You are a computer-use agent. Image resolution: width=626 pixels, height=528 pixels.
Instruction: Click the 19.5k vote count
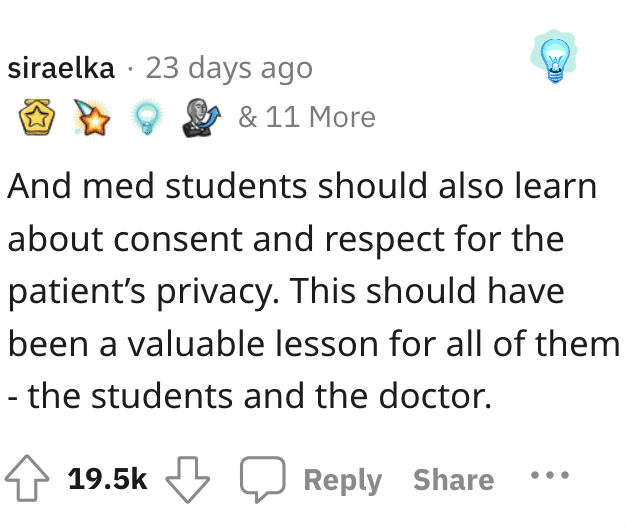[x=107, y=479]
